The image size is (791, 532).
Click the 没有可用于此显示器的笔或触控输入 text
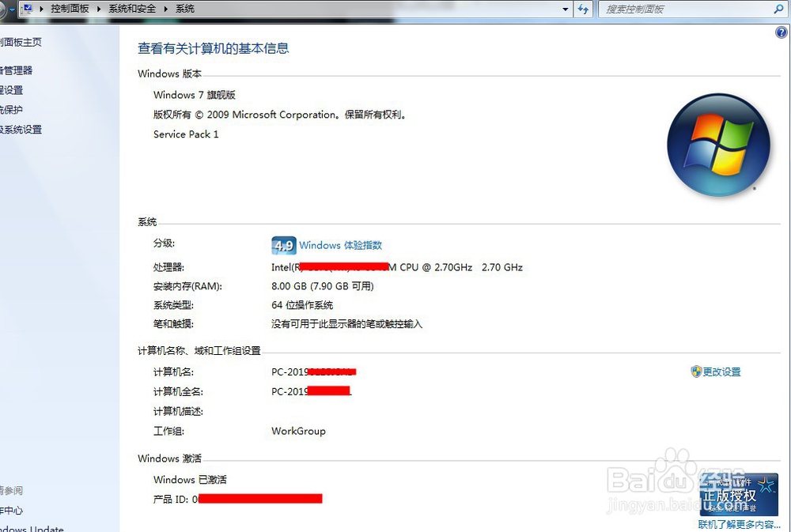346,324
